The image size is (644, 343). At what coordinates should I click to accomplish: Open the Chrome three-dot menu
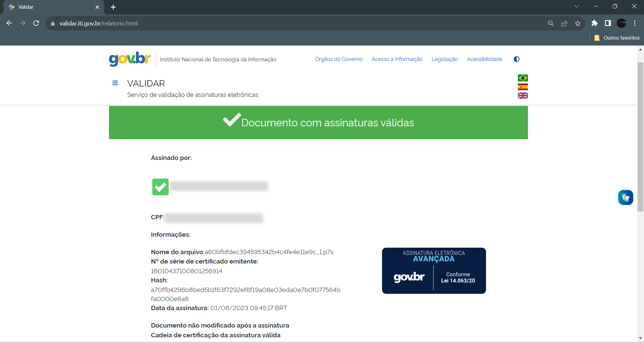click(635, 23)
